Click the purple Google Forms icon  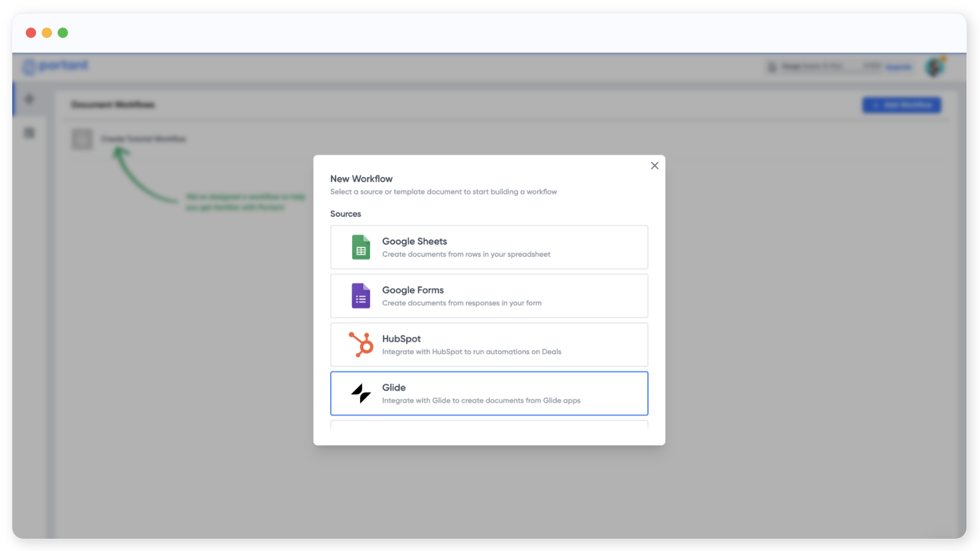(361, 296)
